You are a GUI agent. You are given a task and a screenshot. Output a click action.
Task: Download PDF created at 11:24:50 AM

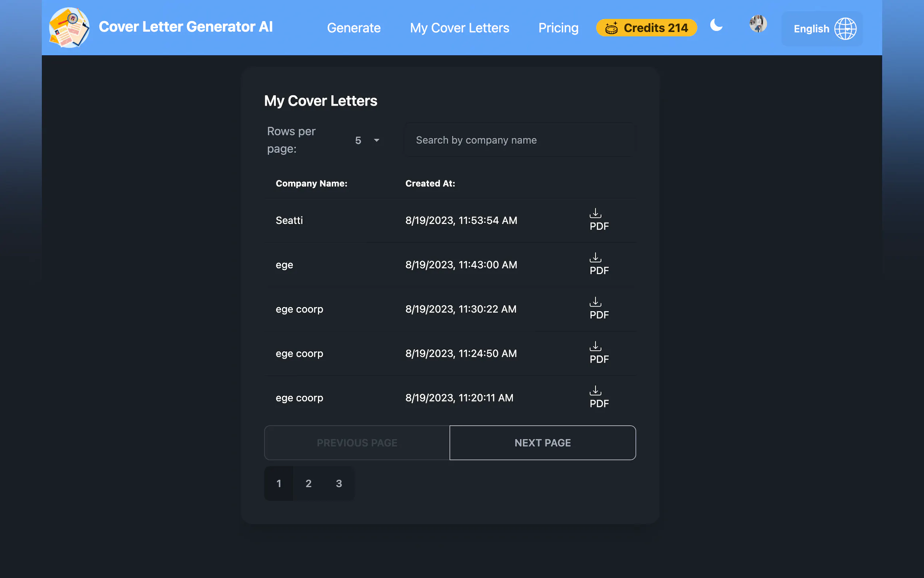point(598,353)
